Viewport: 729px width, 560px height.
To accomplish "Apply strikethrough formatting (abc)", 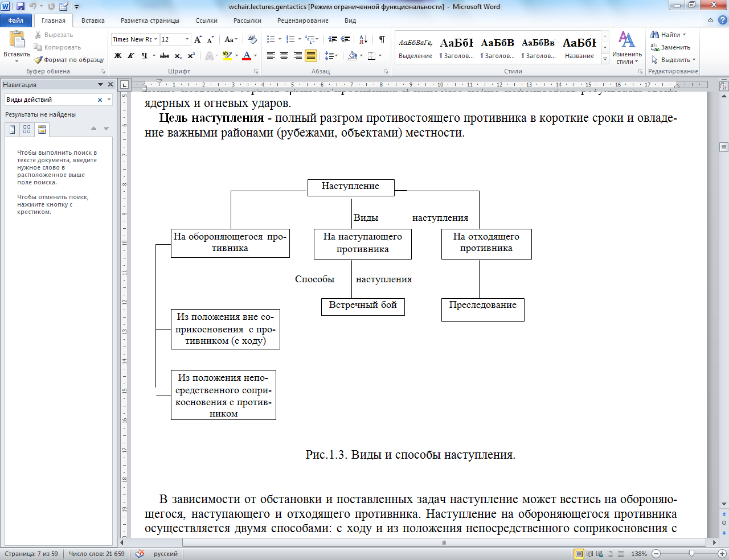I will [x=165, y=56].
